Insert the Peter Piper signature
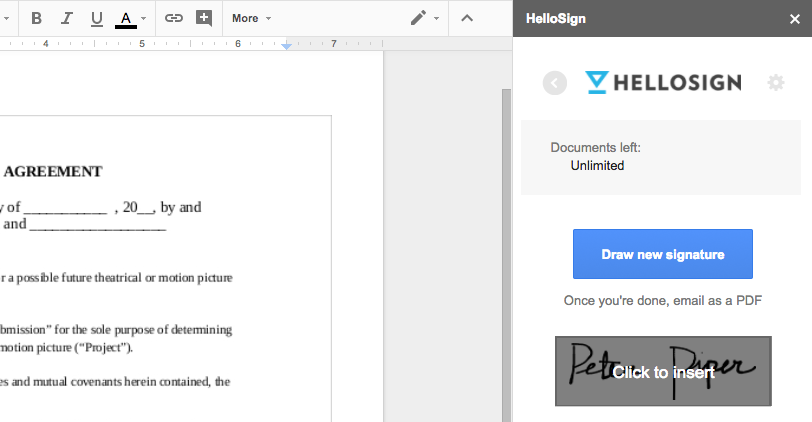Viewport: 812px width, 422px height. [x=663, y=371]
